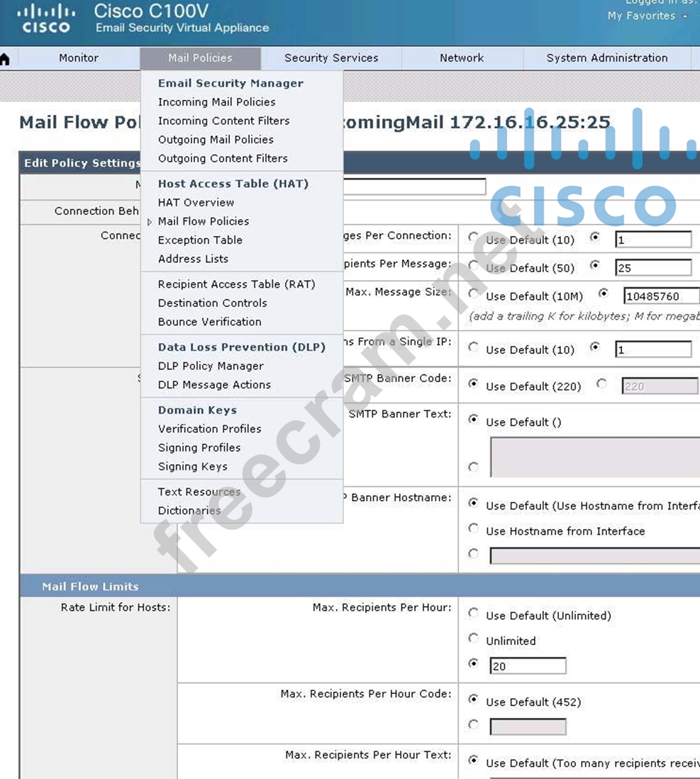Screen dimensions: 700x779
Task: Open Dictionaries from the menu
Action: [189, 510]
